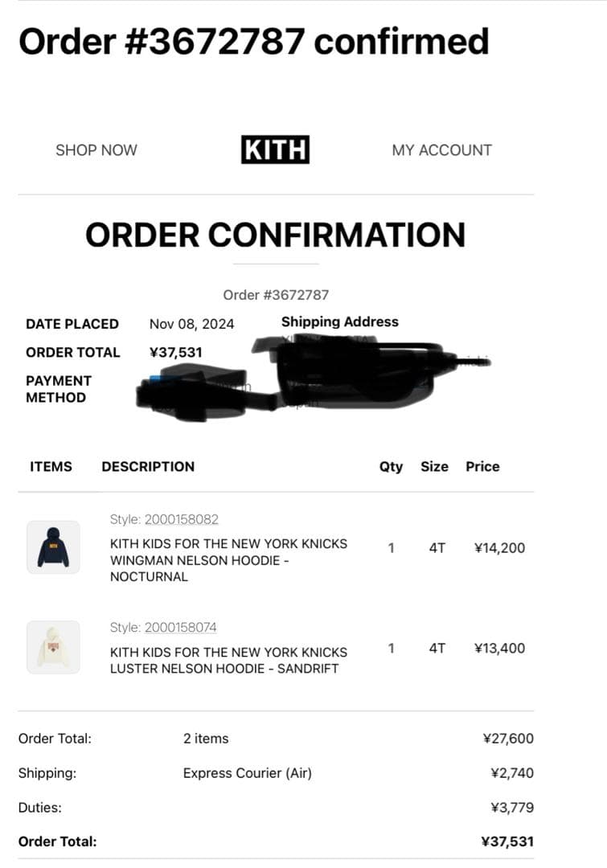Click the DATE PLACED label
This screenshot has width=607, height=868.
(71, 323)
